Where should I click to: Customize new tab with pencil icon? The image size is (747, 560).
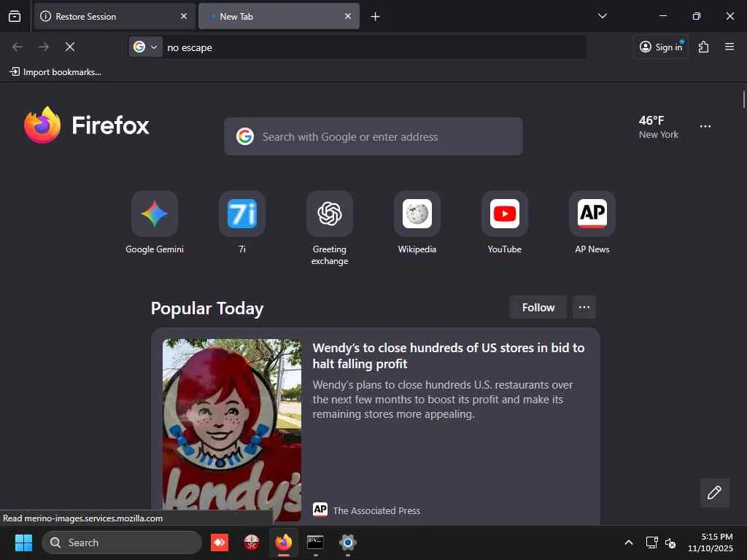coord(714,492)
